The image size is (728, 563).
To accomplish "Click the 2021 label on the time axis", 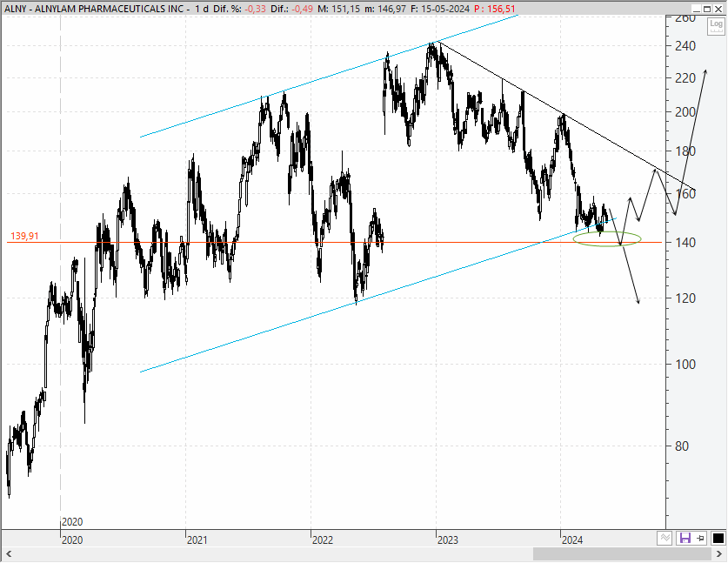I will (x=197, y=540).
